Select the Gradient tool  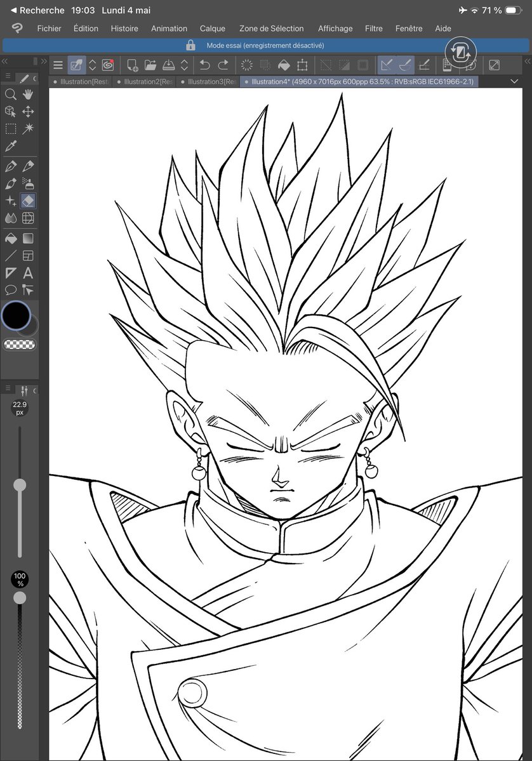tap(28, 238)
